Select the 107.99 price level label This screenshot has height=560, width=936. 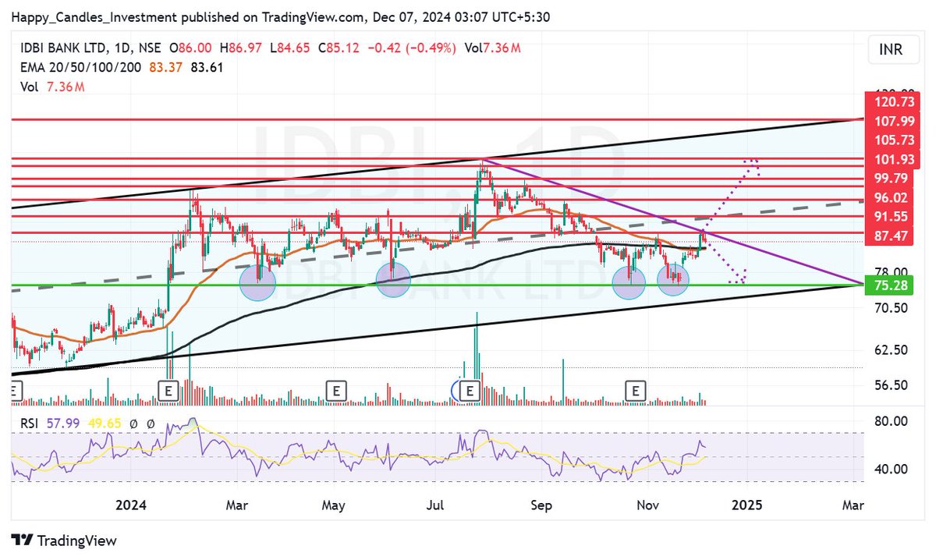point(894,121)
